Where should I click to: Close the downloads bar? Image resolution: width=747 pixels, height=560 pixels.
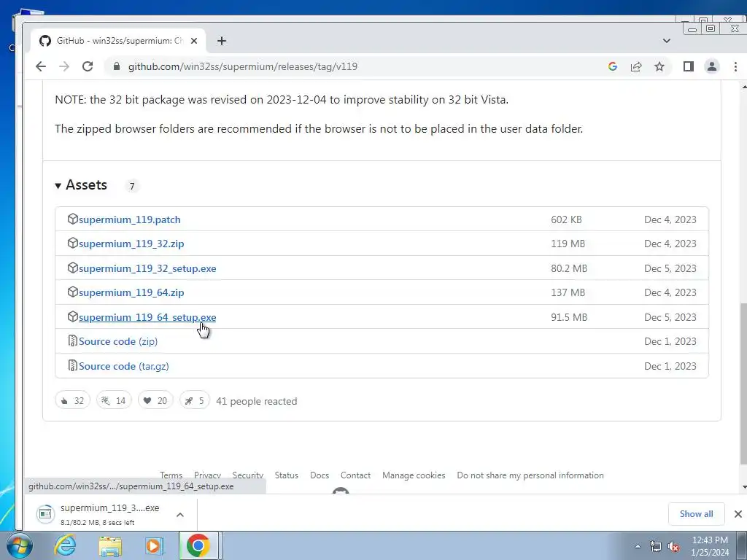738,514
